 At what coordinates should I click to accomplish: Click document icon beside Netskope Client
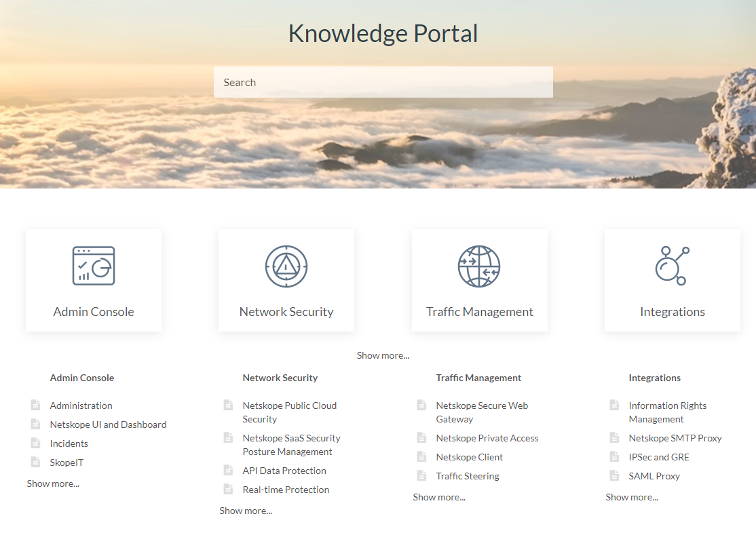pyautogui.click(x=422, y=456)
